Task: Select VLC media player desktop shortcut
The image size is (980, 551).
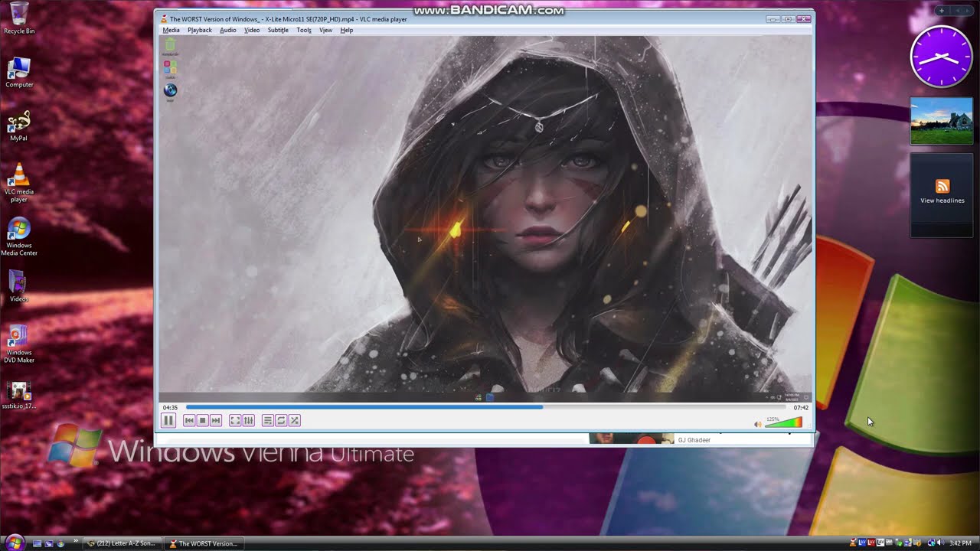Action: tap(19, 183)
